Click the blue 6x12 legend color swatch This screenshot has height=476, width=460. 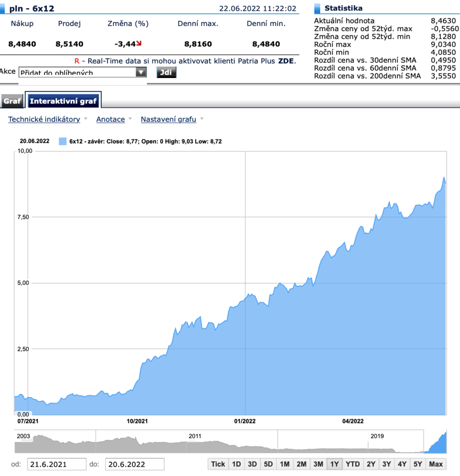pyautogui.click(x=63, y=141)
